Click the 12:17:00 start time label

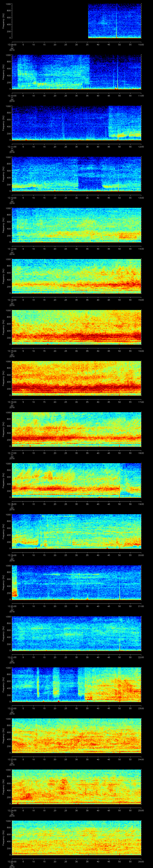click(12, 453)
